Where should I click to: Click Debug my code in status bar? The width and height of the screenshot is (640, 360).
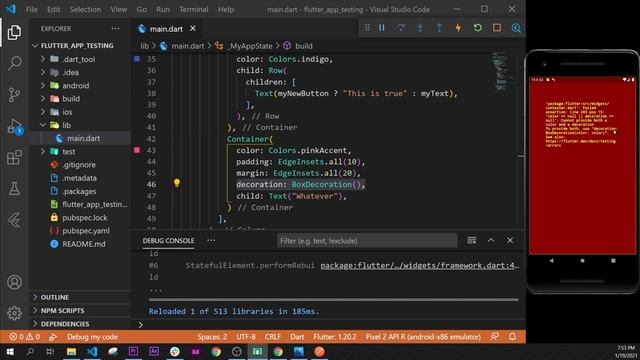click(92, 337)
